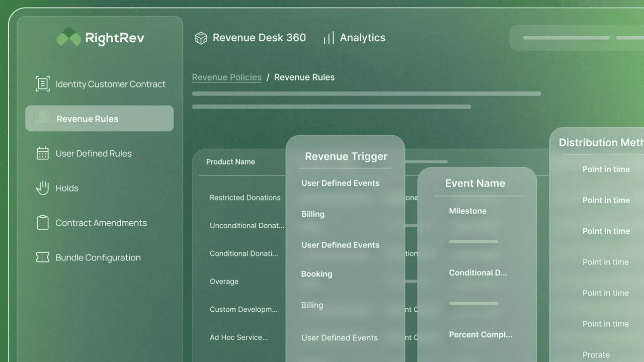Select the Conditional Donati... product row
Screen dimensions: 644x362
244,253
